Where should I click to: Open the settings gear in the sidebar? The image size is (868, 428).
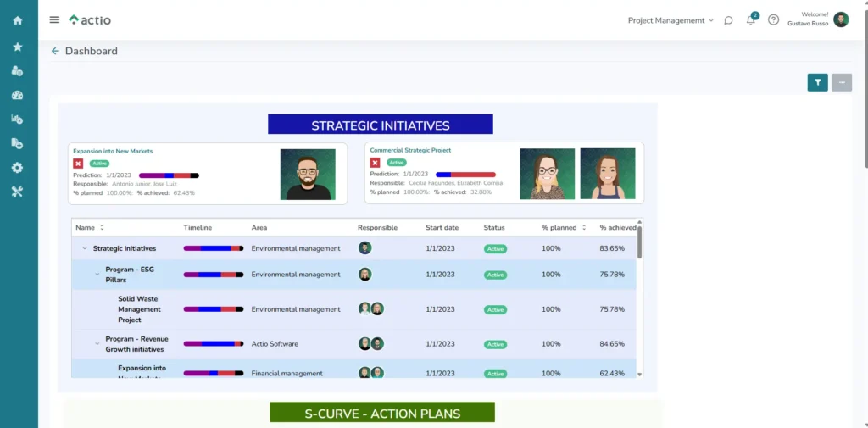pyautogui.click(x=18, y=168)
